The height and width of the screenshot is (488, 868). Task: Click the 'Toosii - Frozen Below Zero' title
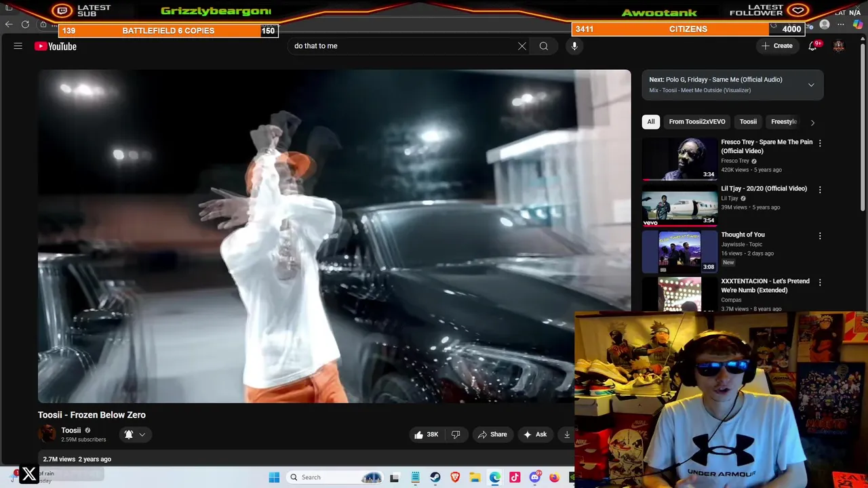click(92, 415)
